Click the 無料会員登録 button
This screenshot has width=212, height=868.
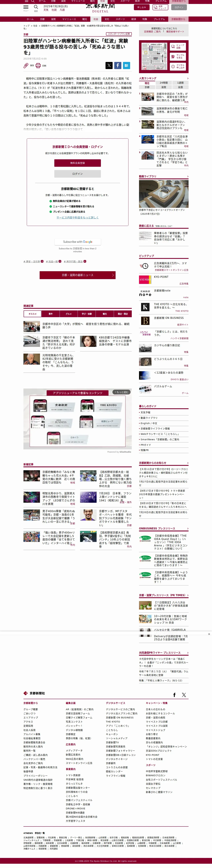coord(78,163)
